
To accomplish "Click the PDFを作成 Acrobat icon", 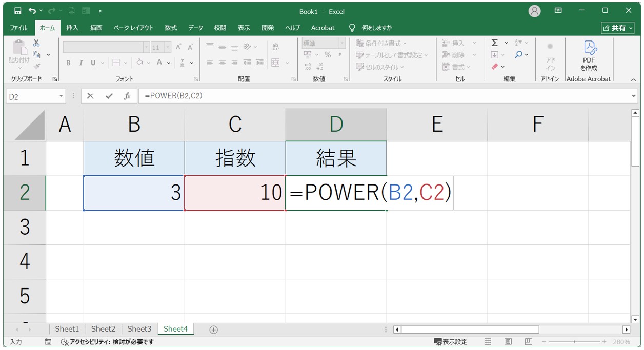I will [589, 55].
